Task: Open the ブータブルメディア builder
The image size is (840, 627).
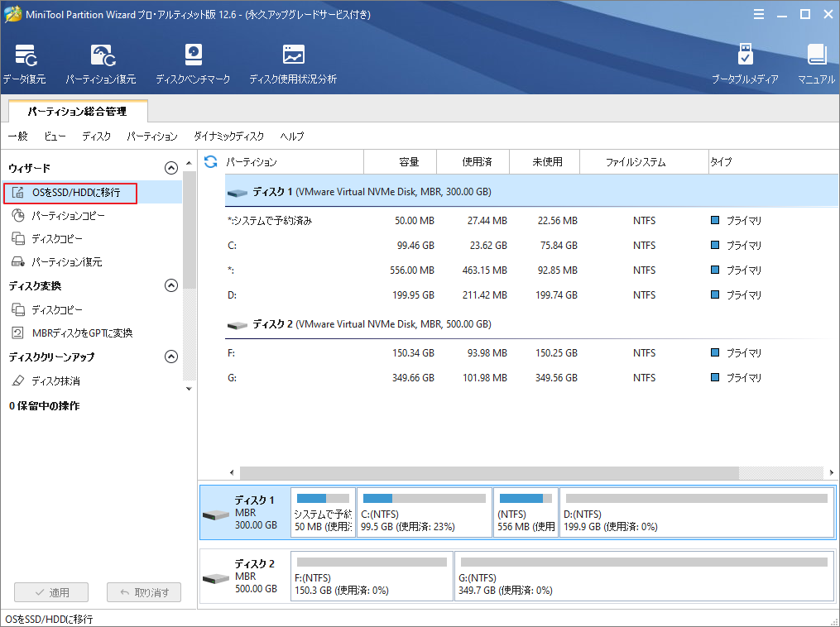Action: coord(746,63)
